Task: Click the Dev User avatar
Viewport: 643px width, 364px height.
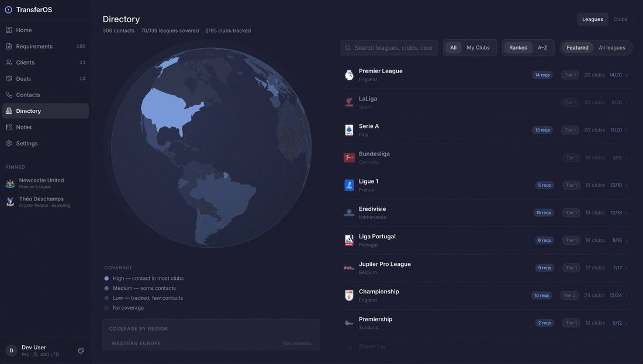Action: (x=12, y=351)
